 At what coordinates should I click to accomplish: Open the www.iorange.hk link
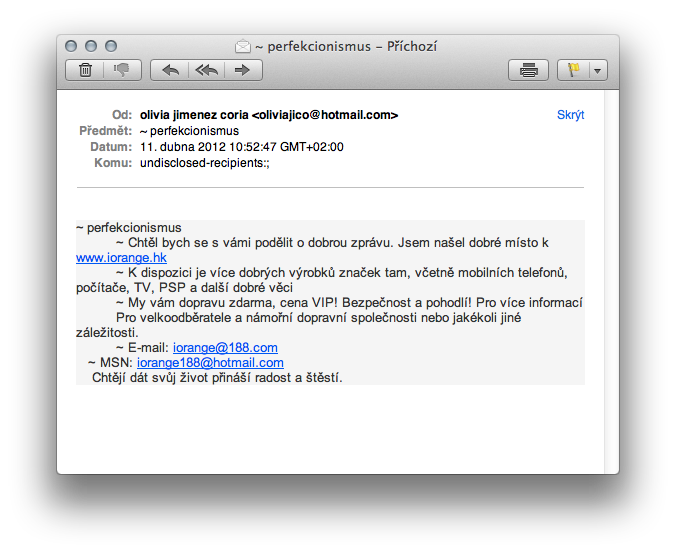(121, 257)
